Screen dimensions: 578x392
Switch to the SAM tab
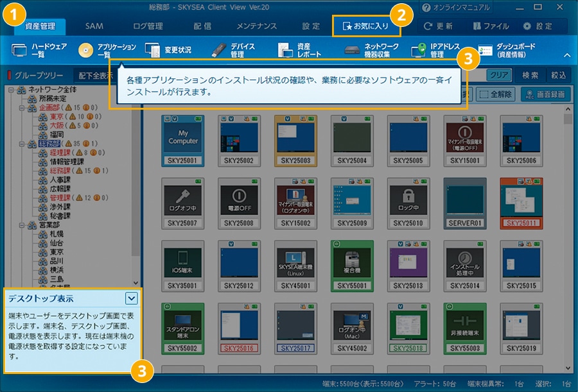coord(94,26)
